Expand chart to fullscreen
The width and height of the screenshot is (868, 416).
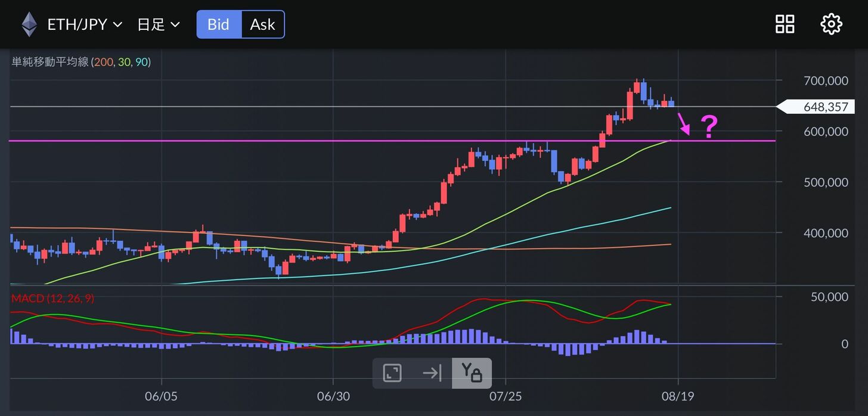tap(392, 374)
